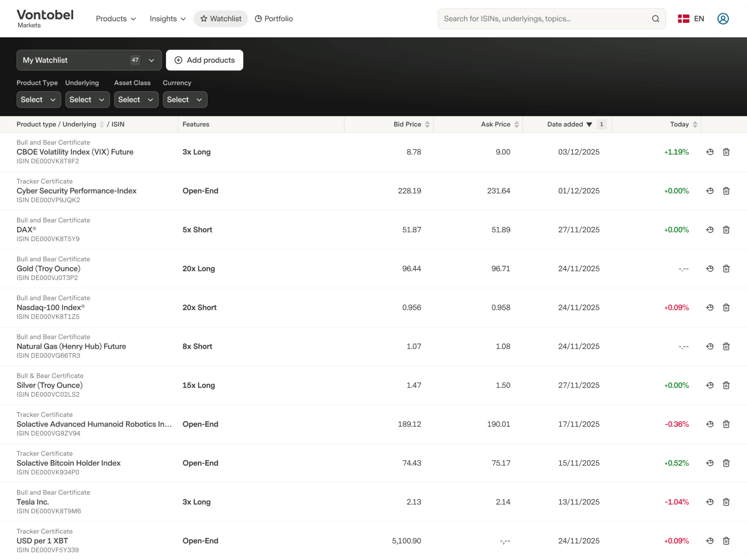Open Cyber Security Performance-Index product
The width and height of the screenshot is (747, 560).
click(x=76, y=191)
